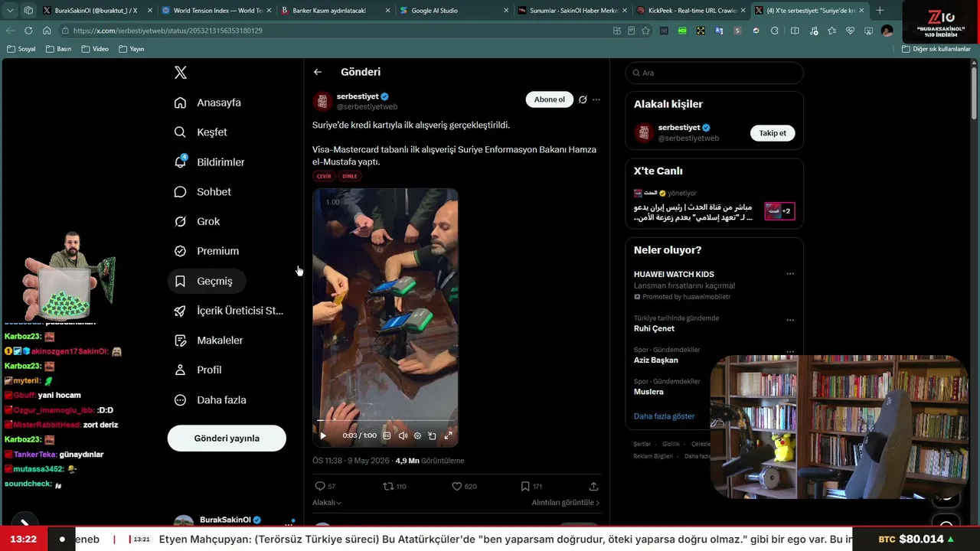
Task: Switch to the KickPeek browser tab
Action: (691, 11)
